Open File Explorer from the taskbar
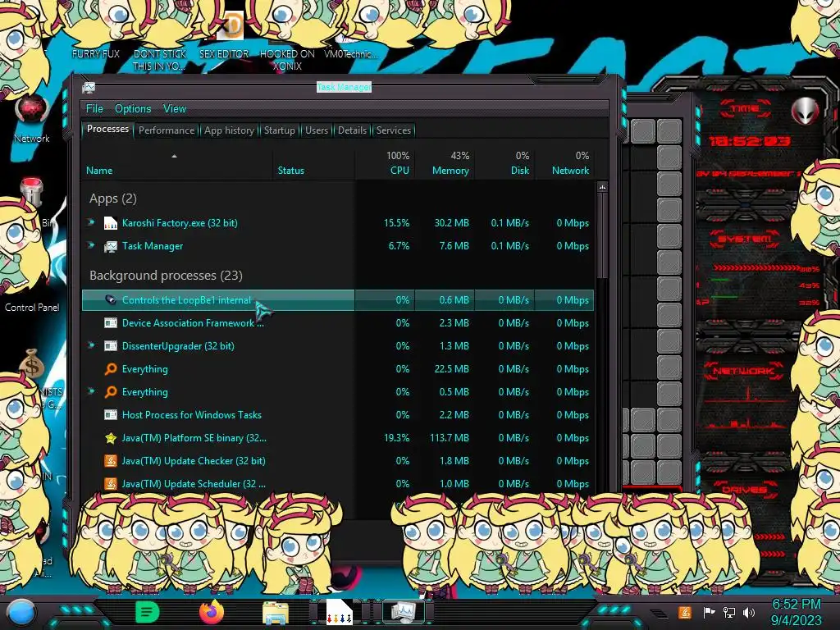 [276, 613]
